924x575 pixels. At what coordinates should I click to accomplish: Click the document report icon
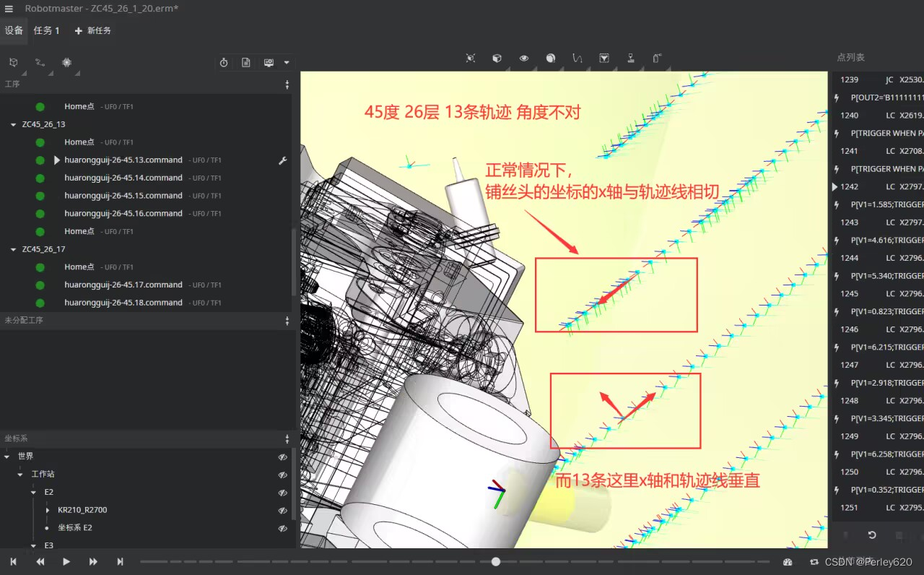tap(246, 63)
